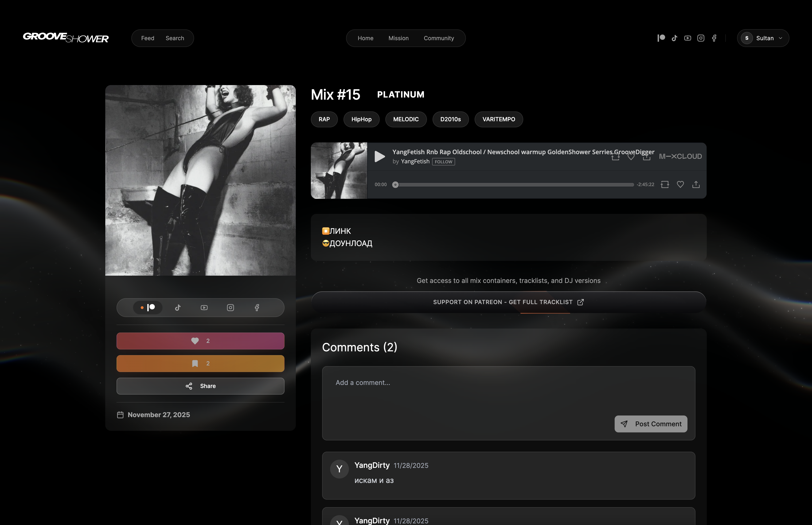Image resolution: width=812 pixels, height=525 pixels.
Task: Go to the Feed tab
Action: [148, 38]
